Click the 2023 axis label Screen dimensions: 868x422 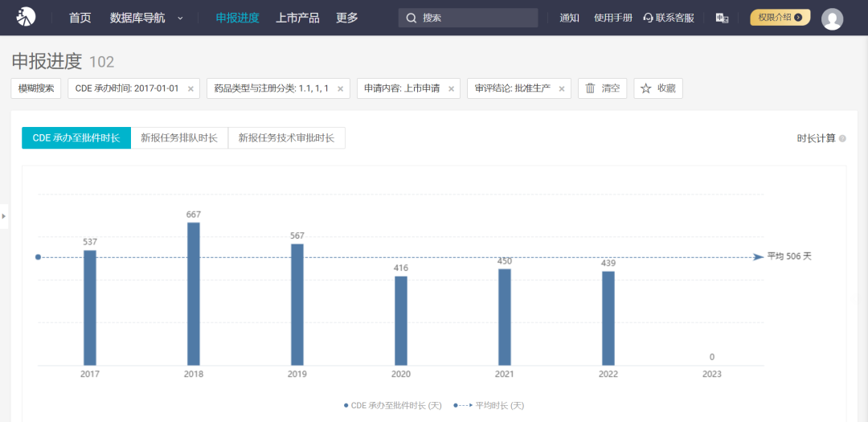click(712, 375)
